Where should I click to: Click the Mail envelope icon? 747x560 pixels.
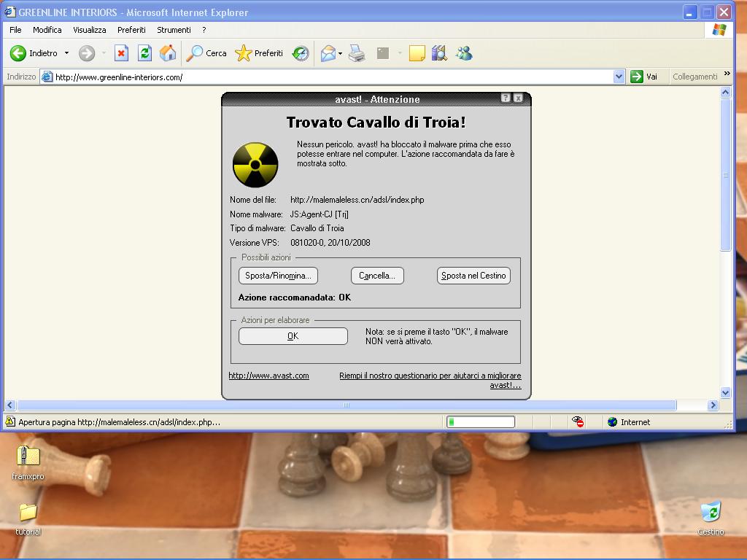point(328,53)
